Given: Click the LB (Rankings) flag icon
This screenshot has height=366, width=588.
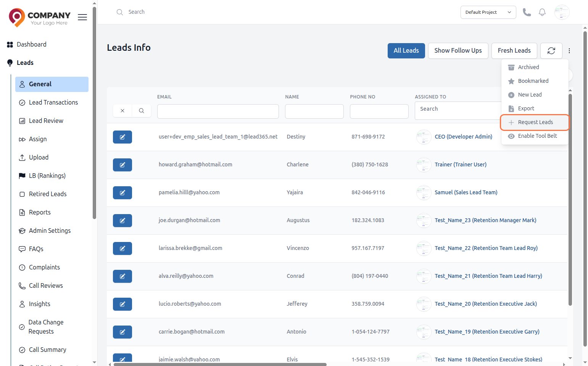Looking at the screenshot, I should (22, 176).
